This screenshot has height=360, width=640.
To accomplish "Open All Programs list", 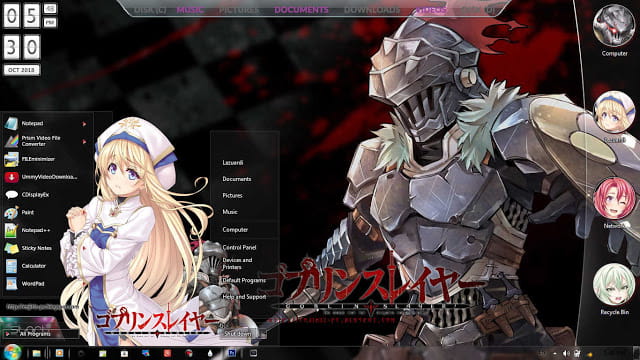I will tap(35, 334).
